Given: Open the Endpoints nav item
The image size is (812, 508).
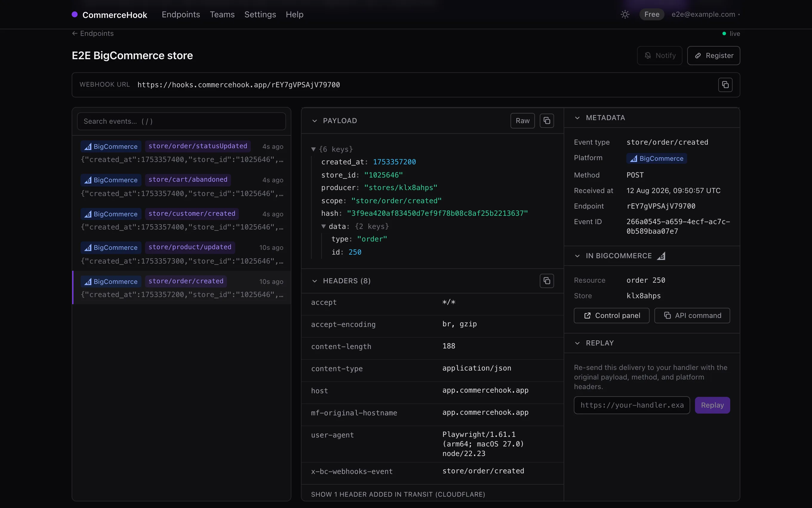Looking at the screenshot, I should coord(181,14).
